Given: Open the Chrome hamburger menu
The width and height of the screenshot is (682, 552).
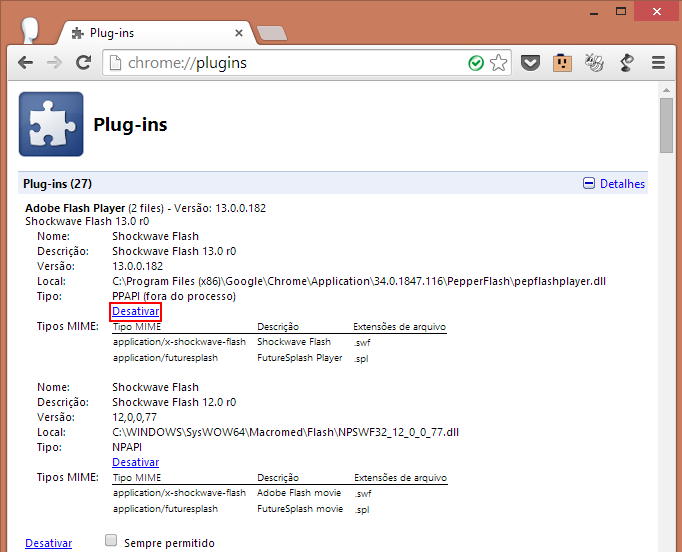Looking at the screenshot, I should coord(659,63).
